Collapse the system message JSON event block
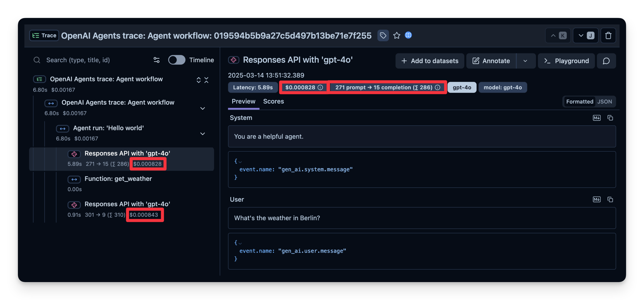The image size is (644, 300). (240, 162)
